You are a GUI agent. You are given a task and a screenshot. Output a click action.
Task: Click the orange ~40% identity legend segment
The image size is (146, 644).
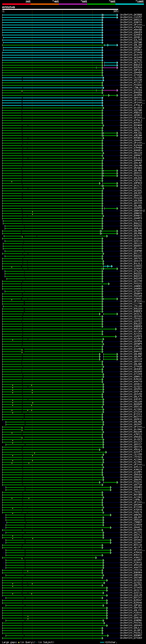pyautogui.click(x=45, y=4)
